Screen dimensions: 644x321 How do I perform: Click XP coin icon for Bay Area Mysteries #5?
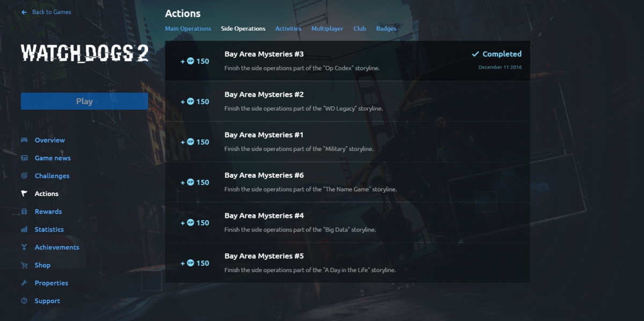click(191, 263)
